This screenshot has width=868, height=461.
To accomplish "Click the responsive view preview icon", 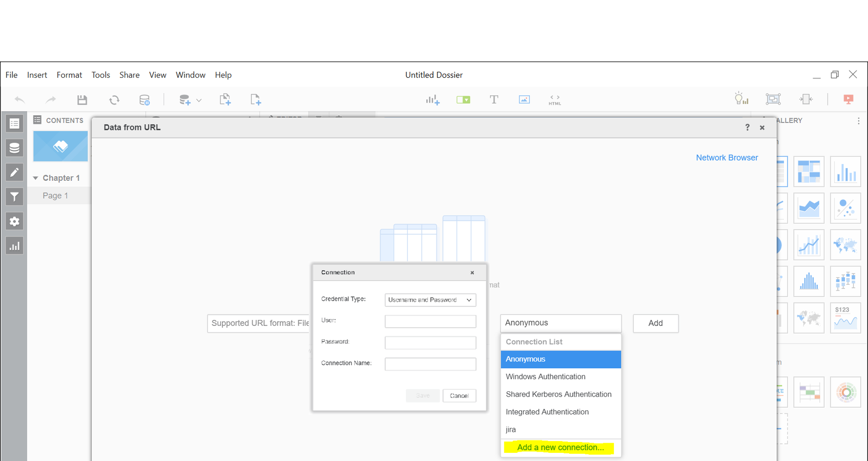I will pyautogui.click(x=773, y=99).
